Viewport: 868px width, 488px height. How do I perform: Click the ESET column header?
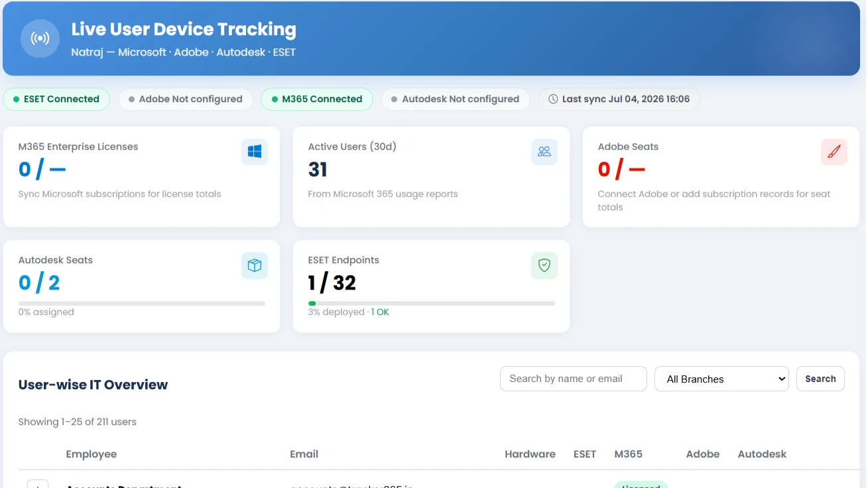click(x=585, y=454)
